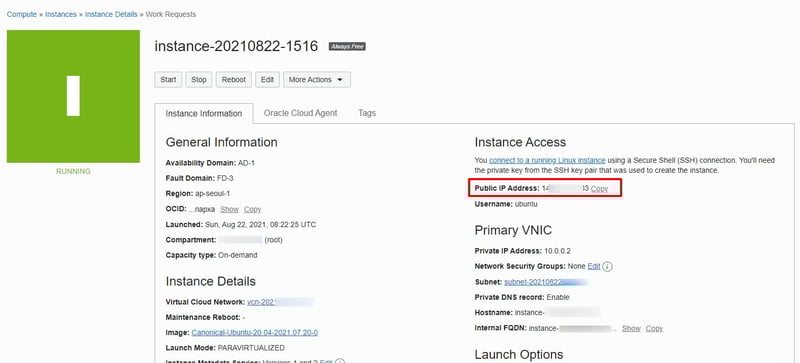This screenshot has height=363, width=800.
Task: Open the subnet-20210822 link
Action: point(546,282)
